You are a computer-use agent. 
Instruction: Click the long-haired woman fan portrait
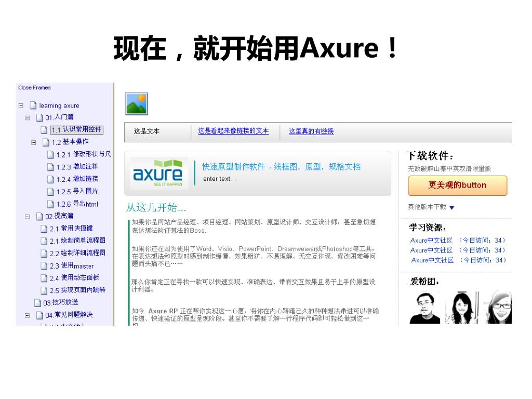(x=463, y=308)
